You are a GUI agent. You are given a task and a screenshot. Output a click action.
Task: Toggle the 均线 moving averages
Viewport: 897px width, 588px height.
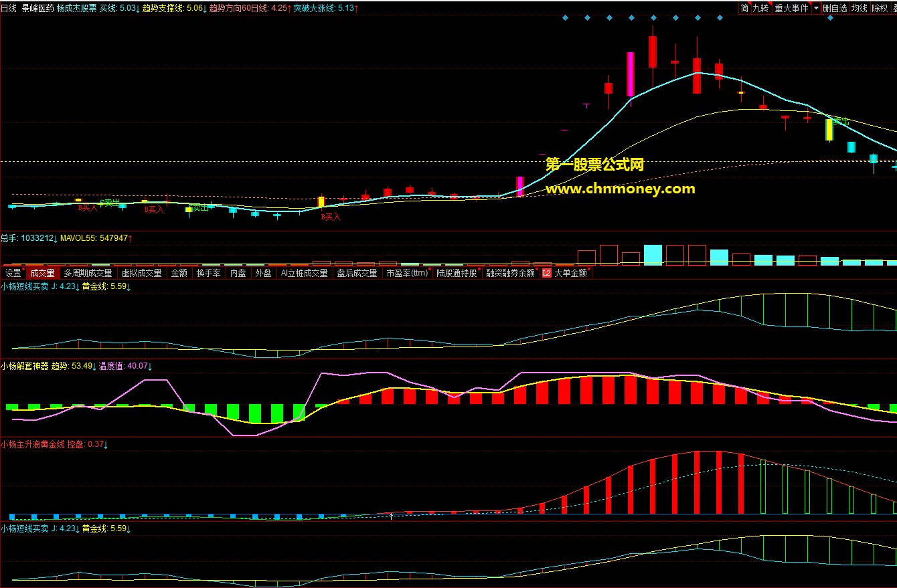coord(859,8)
